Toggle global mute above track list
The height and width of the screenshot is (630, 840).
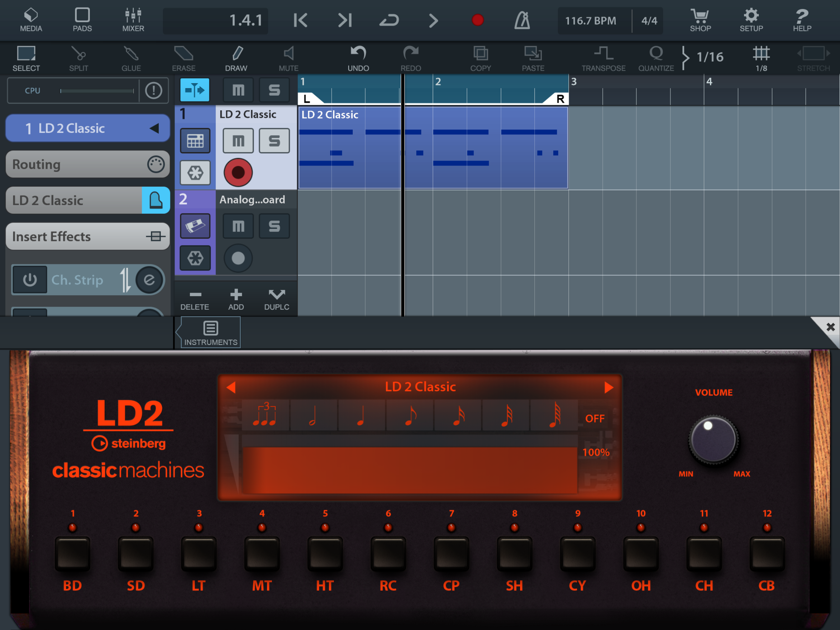(x=238, y=90)
